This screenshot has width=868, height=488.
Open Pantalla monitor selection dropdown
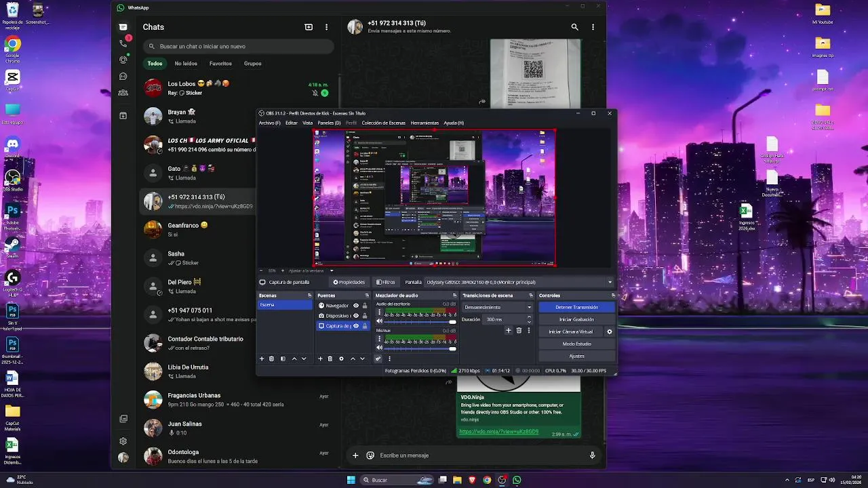coord(519,282)
